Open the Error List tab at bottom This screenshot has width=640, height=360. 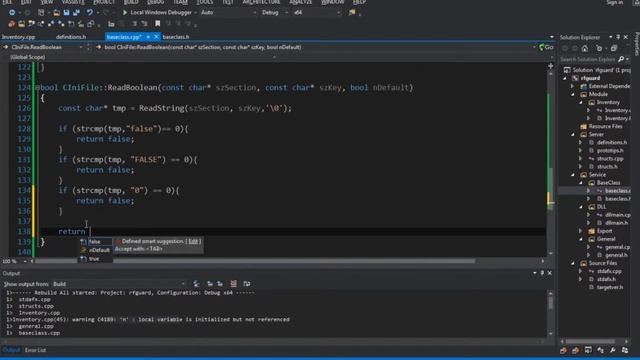(x=36, y=350)
